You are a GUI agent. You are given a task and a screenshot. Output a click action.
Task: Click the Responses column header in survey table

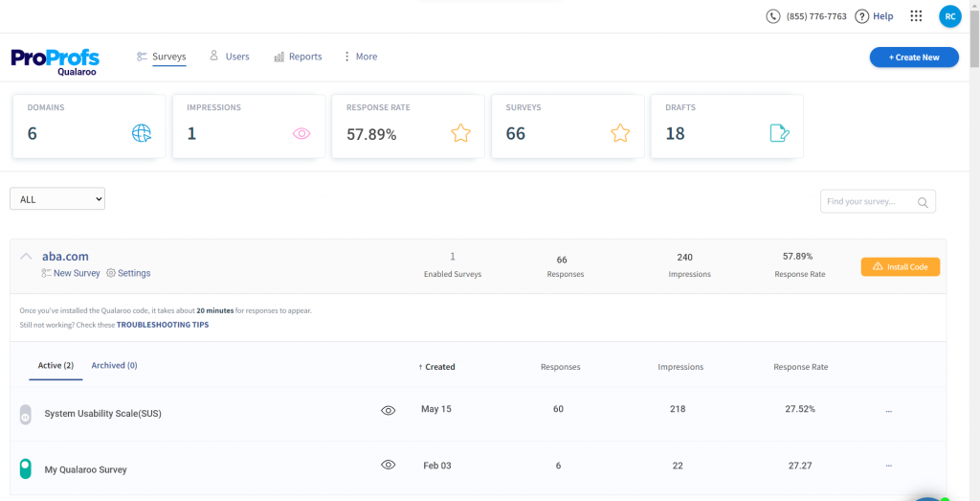[561, 367]
